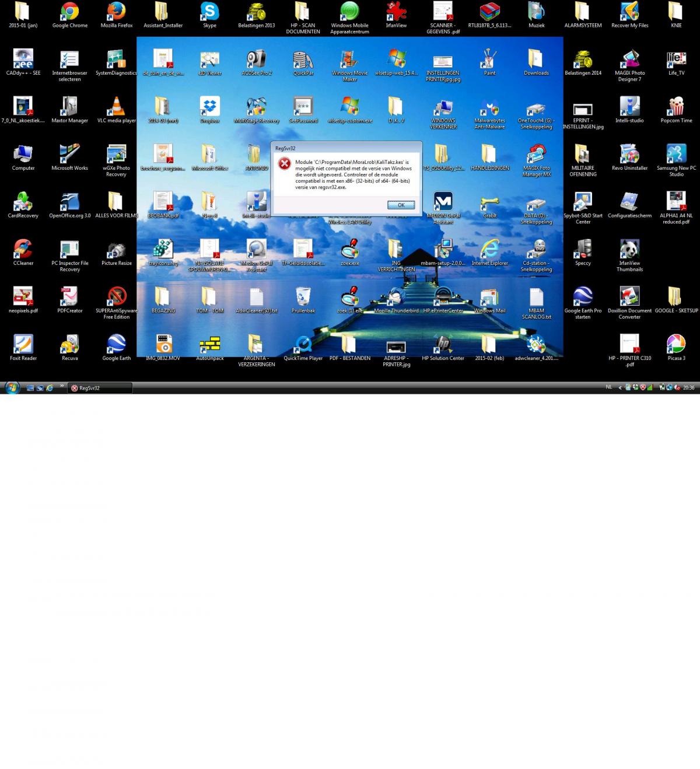Open the Muziek folder
Viewport: 700px width, 769px height.
[x=536, y=15]
